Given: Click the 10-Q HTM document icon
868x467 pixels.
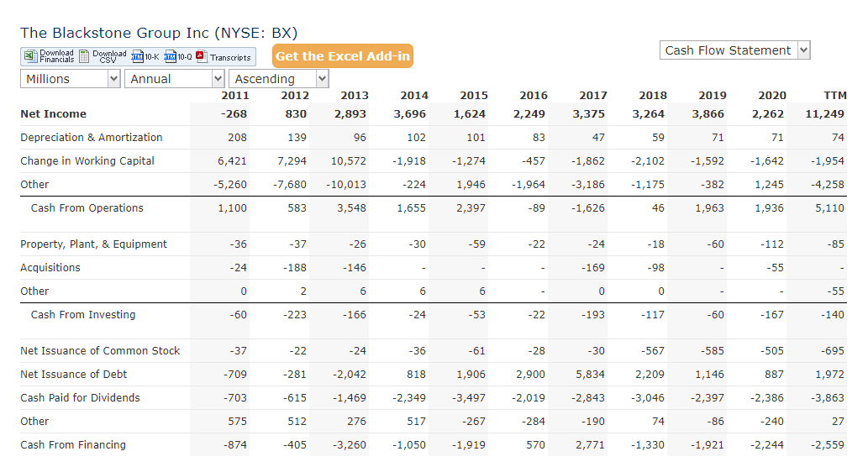Looking at the screenshot, I should click(170, 56).
